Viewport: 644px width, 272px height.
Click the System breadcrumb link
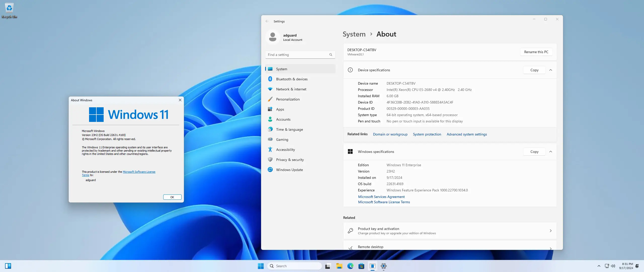click(354, 34)
